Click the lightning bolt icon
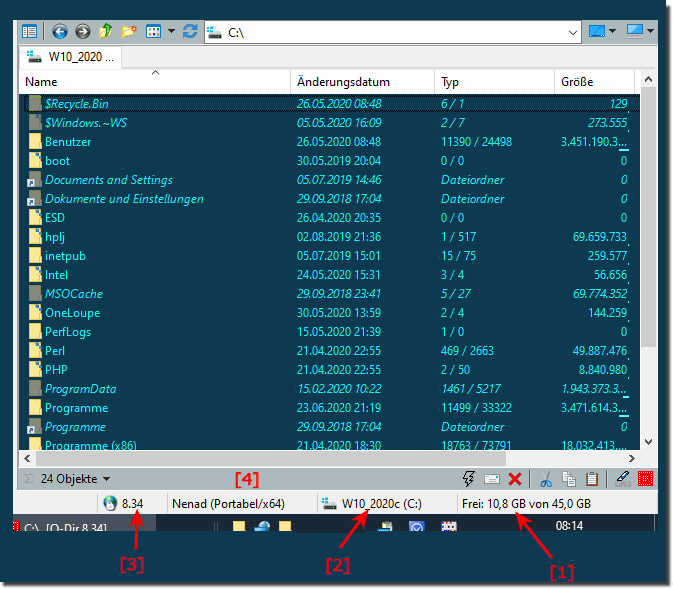This screenshot has height=589, width=673. (469, 479)
